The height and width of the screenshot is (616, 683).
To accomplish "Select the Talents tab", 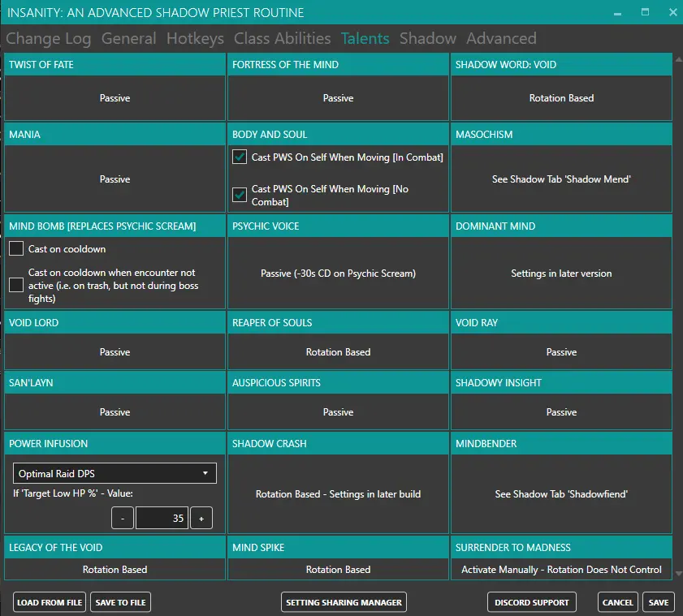I will pos(365,39).
